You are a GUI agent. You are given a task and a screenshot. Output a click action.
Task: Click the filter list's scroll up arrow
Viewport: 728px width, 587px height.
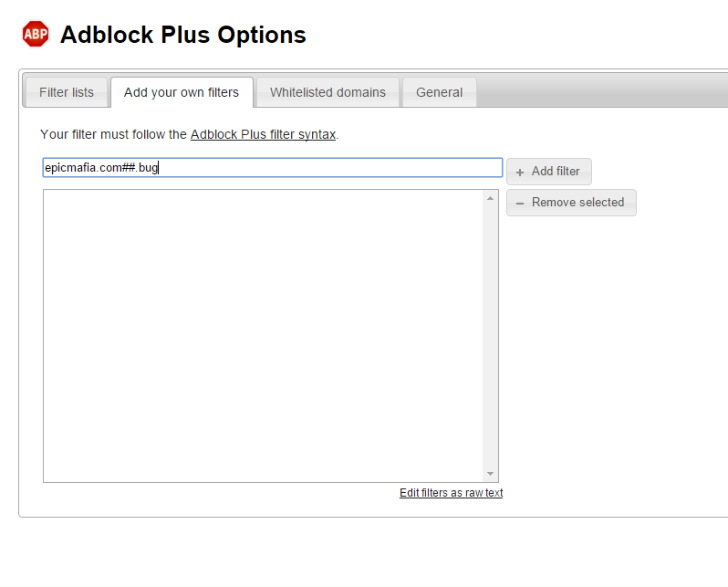coord(490,198)
